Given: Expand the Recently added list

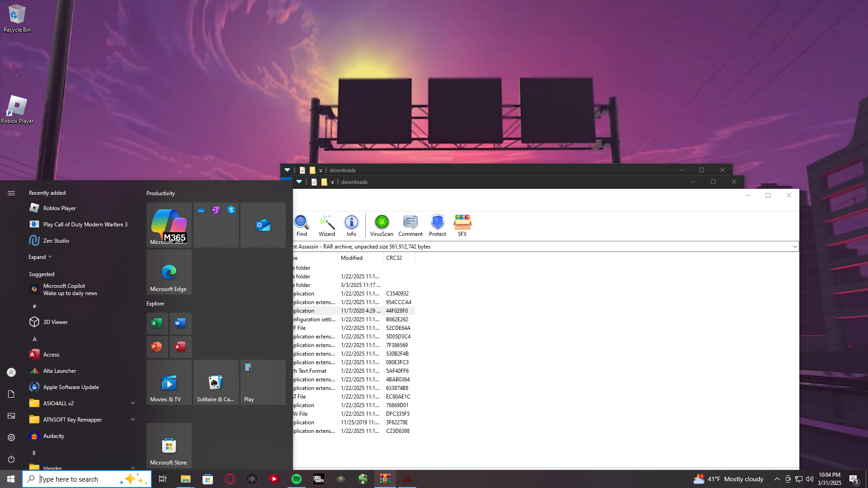Looking at the screenshot, I should [x=40, y=257].
